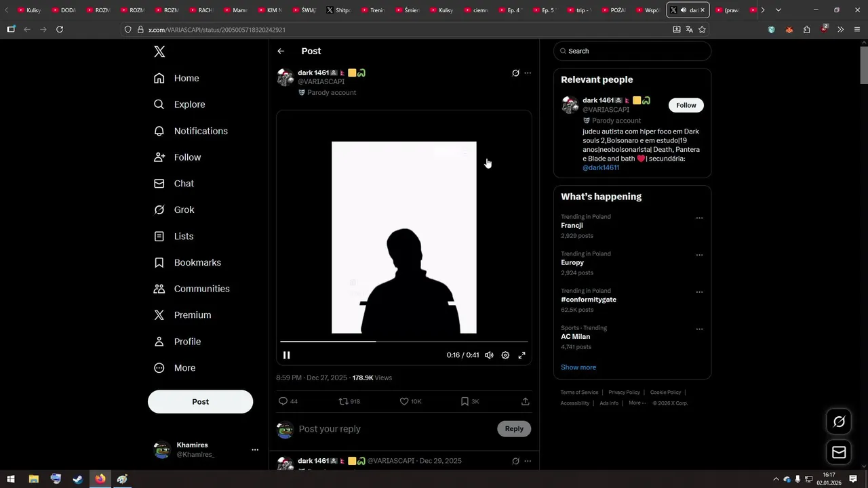Click the Bookmarks icon in sidebar
868x488 pixels.
click(159, 262)
